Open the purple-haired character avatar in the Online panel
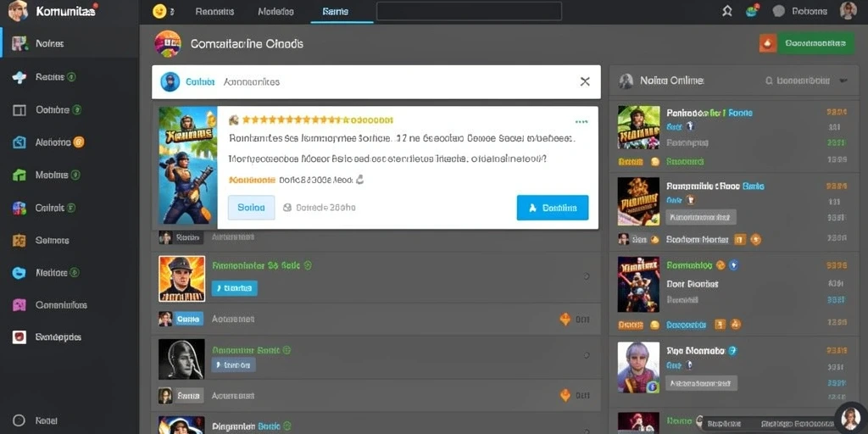 639,367
